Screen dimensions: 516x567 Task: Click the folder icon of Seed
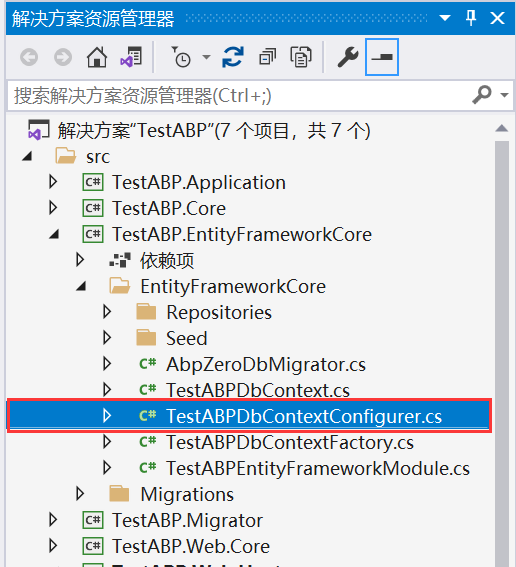(146, 338)
